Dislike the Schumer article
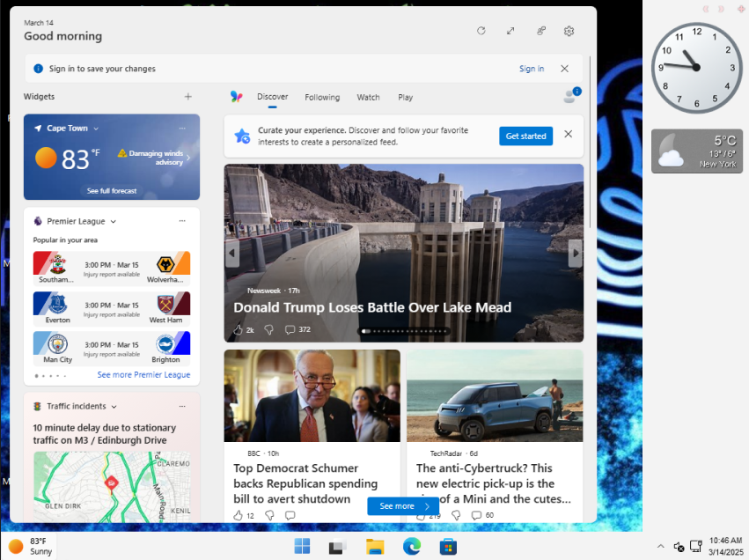Viewport: 749px width, 560px height. coord(269,516)
